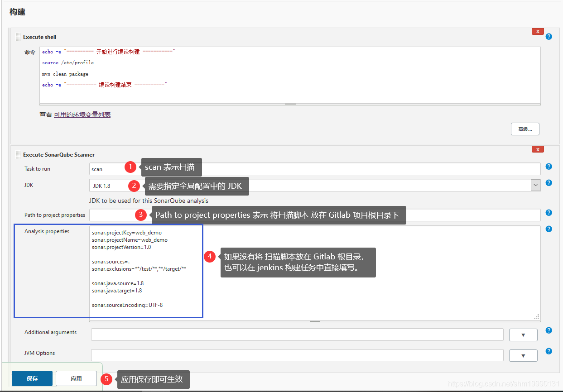Image resolution: width=563 pixels, height=392 pixels.
Task: Click the sonar.projectName=web_demo line
Action: [x=130, y=240]
